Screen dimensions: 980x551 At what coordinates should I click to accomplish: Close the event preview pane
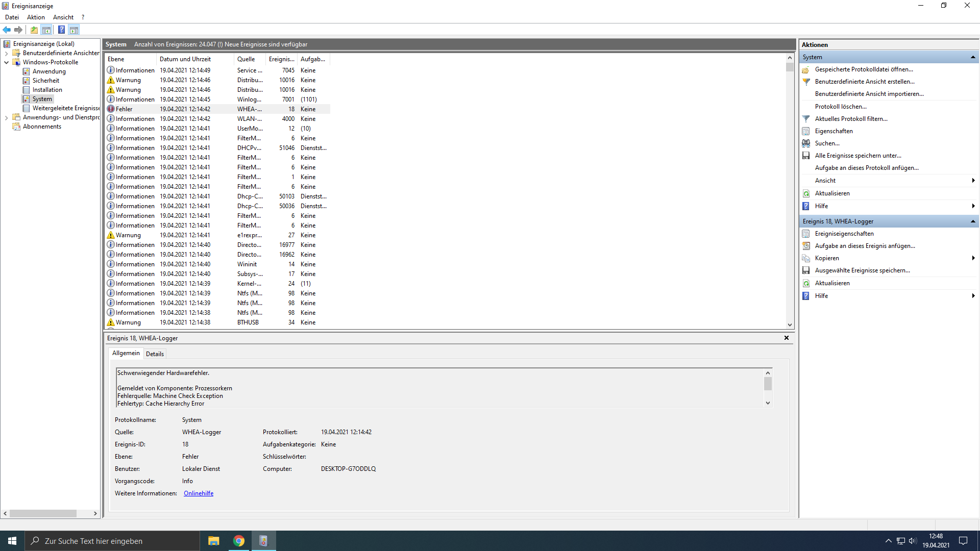pos(786,338)
